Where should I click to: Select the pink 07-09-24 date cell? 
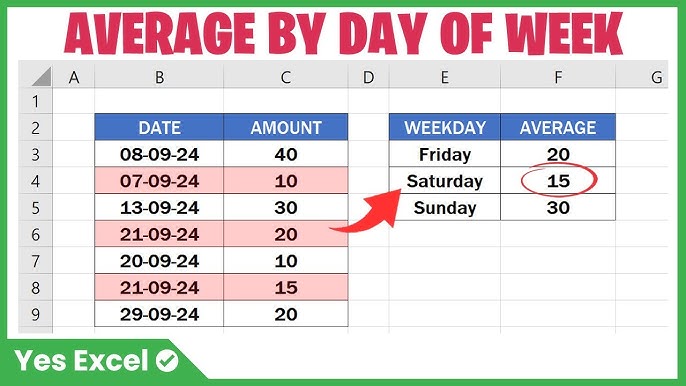pos(159,181)
